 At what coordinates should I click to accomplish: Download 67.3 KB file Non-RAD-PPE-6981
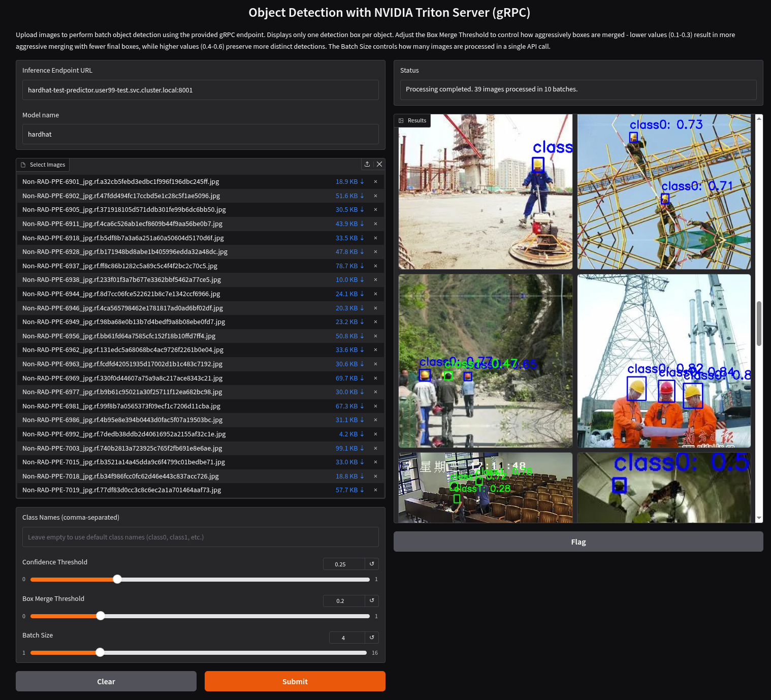coord(349,406)
